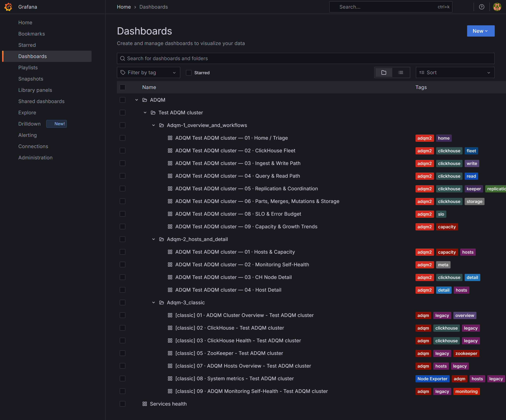This screenshot has width=506, height=420.
Task: Open Alerting in the sidebar
Action: coord(27,135)
